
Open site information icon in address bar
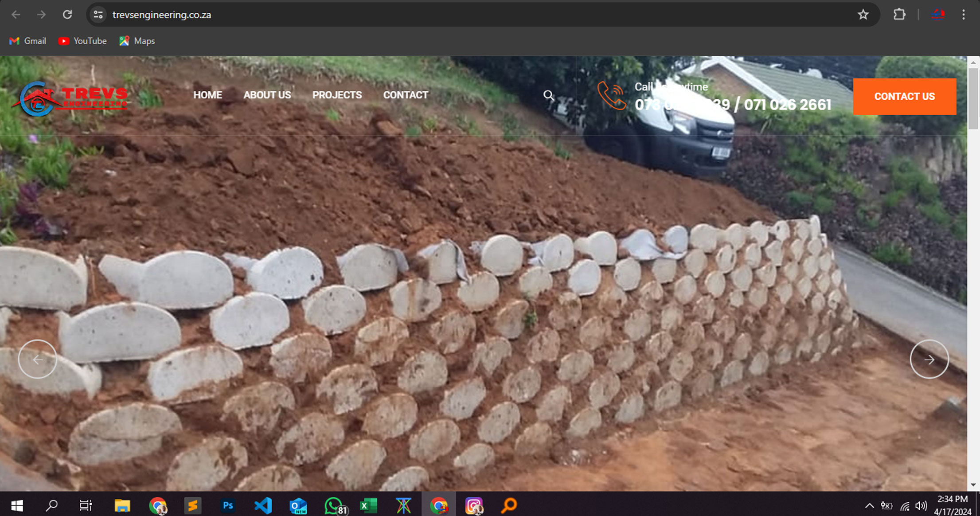click(x=98, y=15)
